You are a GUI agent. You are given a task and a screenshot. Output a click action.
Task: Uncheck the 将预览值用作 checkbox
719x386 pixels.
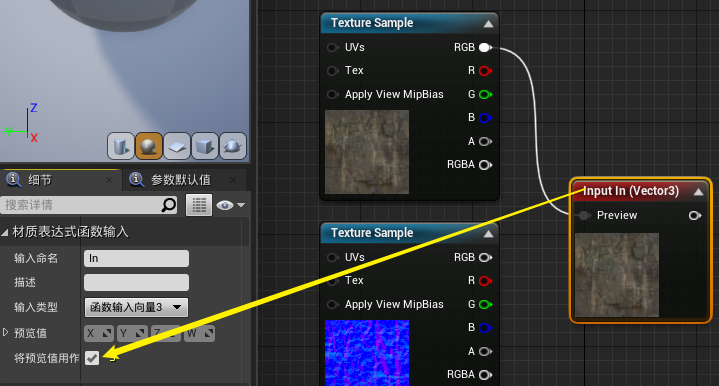click(x=92, y=358)
